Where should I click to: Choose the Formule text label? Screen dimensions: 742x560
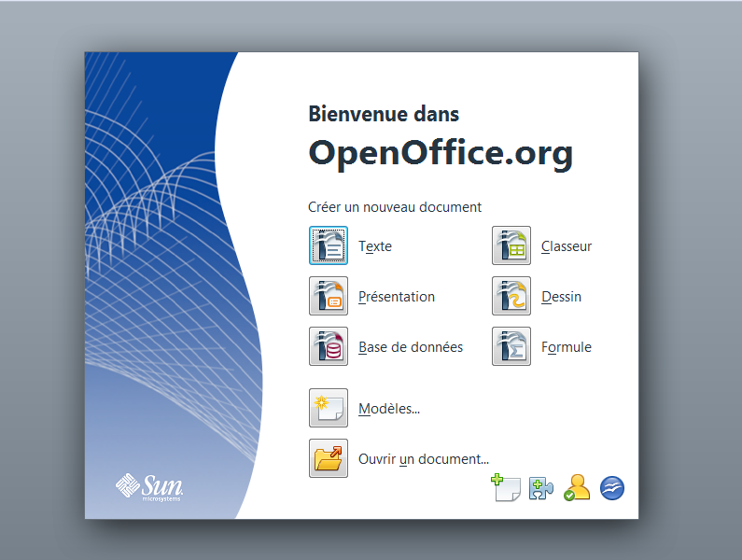coord(567,348)
